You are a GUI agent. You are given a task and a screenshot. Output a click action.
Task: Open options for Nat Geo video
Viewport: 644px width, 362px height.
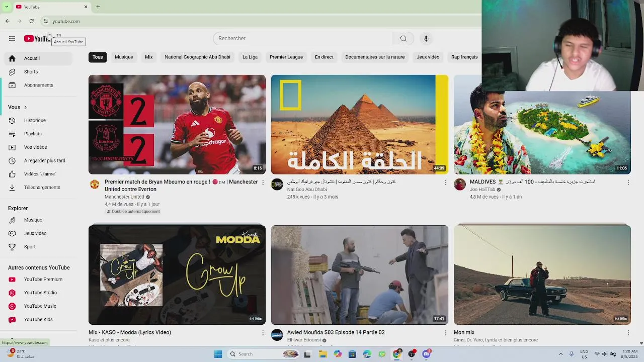(x=445, y=182)
